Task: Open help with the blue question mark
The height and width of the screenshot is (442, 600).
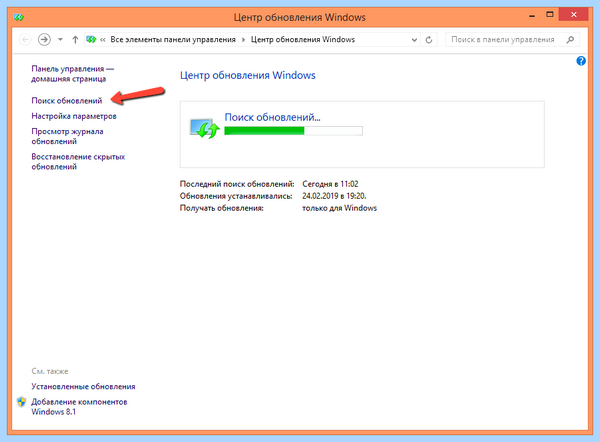Action: [x=581, y=61]
